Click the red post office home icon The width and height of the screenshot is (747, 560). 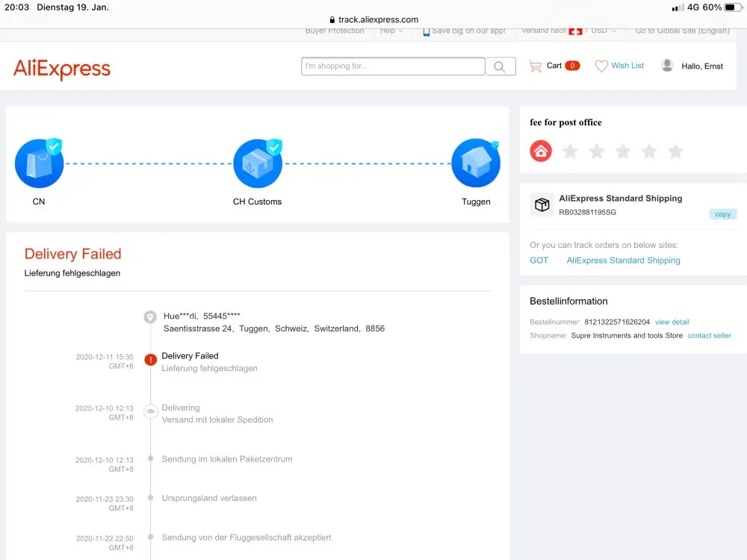[x=541, y=151]
